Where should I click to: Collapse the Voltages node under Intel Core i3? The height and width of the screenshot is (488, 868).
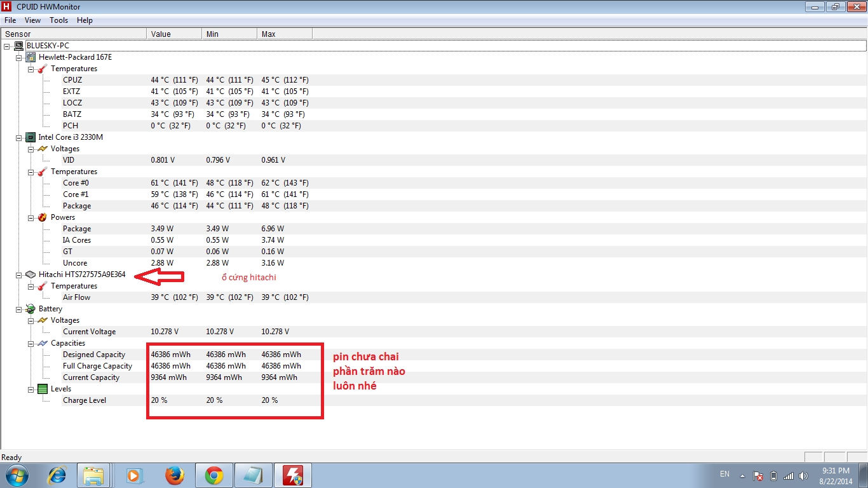pos(31,149)
